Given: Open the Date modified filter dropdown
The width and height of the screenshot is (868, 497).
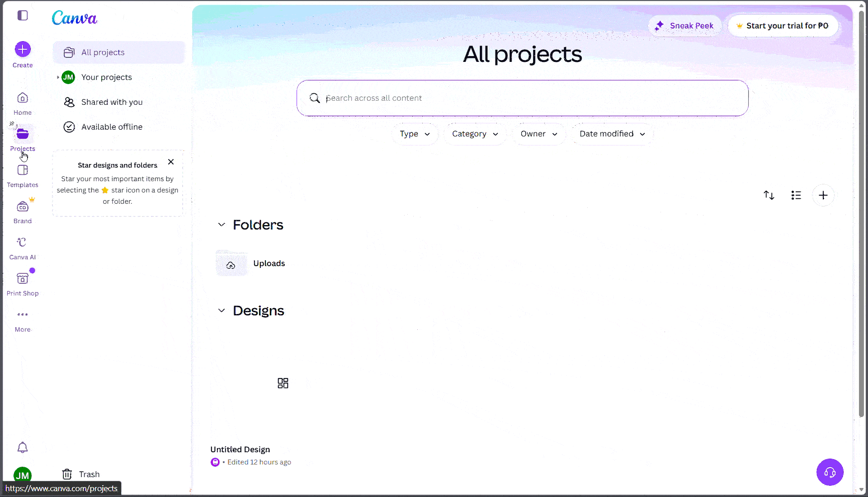Looking at the screenshot, I should pyautogui.click(x=612, y=134).
